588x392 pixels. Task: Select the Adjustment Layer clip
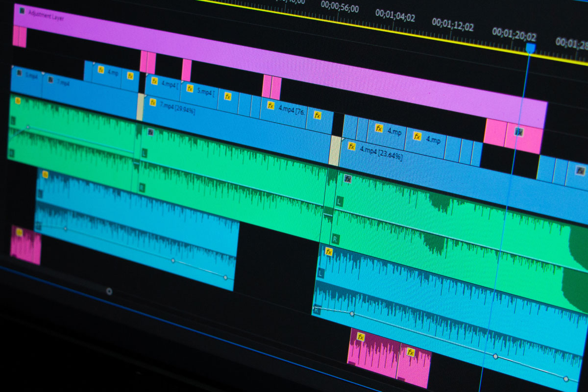pos(196,39)
